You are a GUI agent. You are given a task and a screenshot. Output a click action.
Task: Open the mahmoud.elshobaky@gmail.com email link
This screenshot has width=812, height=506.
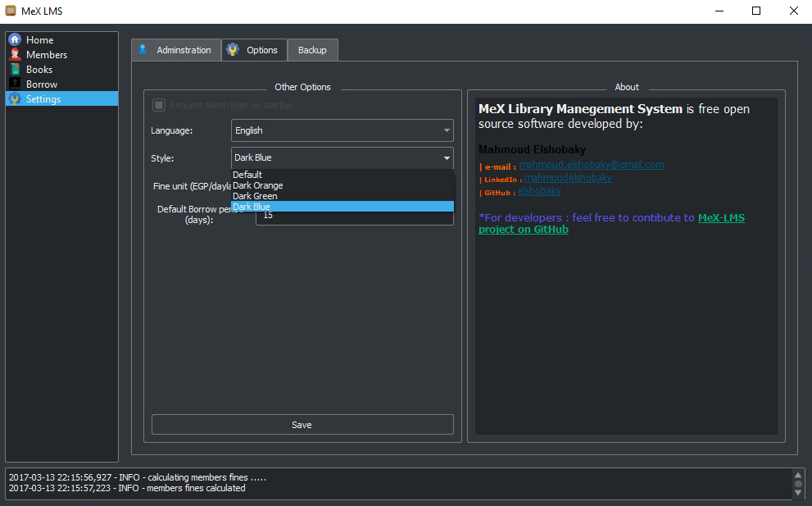[x=592, y=165]
